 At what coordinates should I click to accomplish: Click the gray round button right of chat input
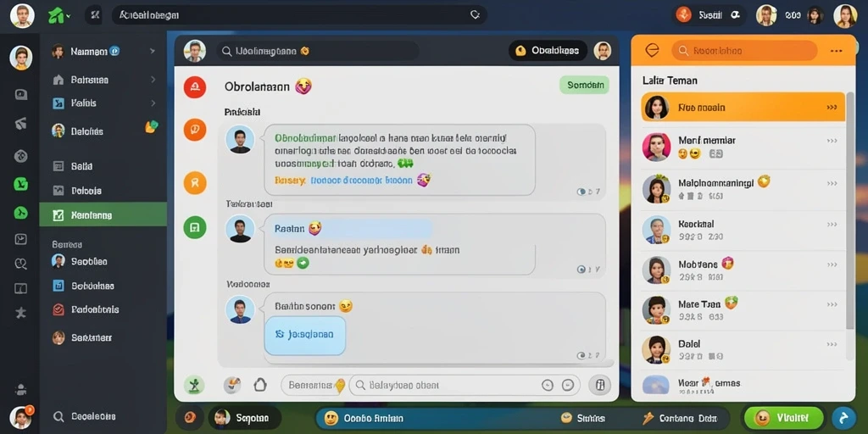(x=599, y=385)
